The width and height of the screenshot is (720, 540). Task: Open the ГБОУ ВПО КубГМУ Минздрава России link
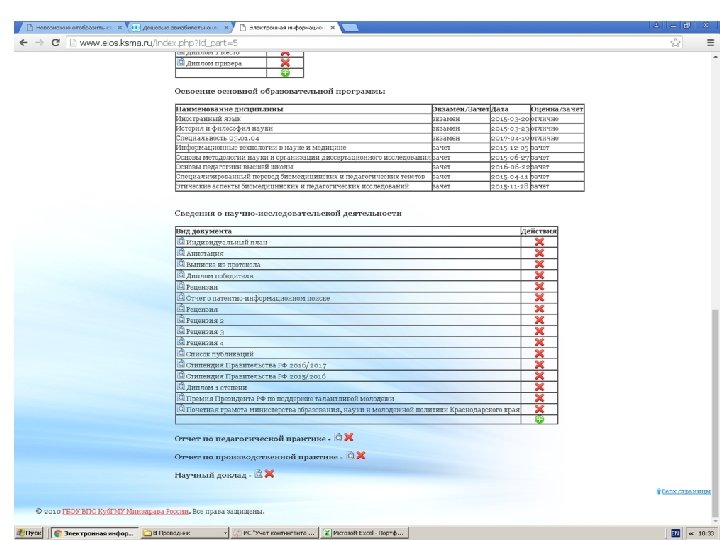coord(125,511)
